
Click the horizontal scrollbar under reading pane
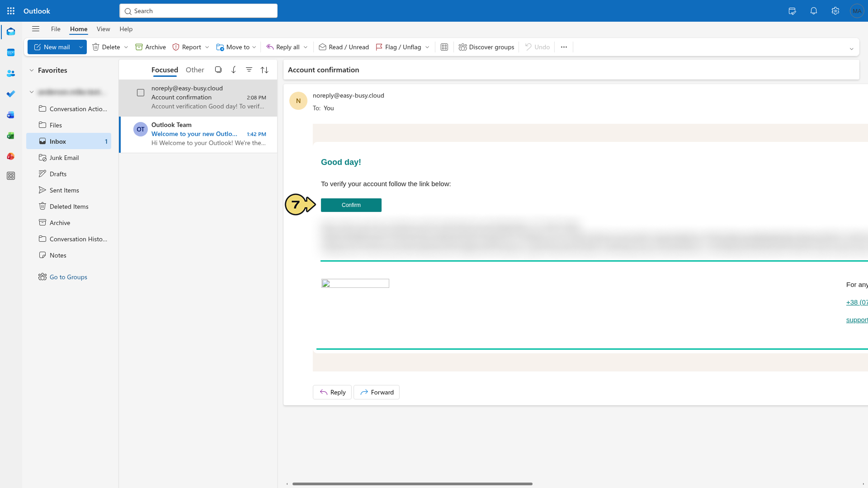pyautogui.click(x=412, y=484)
